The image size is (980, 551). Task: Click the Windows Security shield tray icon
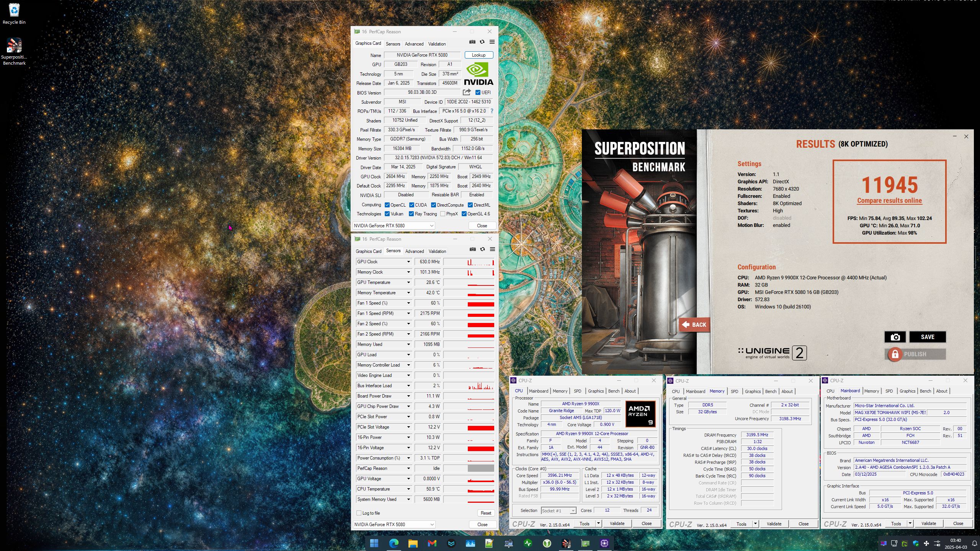(916, 543)
